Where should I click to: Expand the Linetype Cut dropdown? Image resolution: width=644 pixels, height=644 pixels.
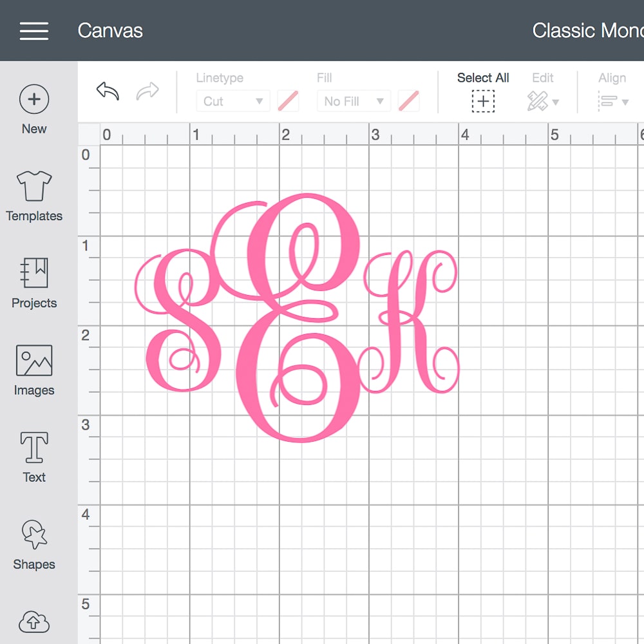coord(232,101)
